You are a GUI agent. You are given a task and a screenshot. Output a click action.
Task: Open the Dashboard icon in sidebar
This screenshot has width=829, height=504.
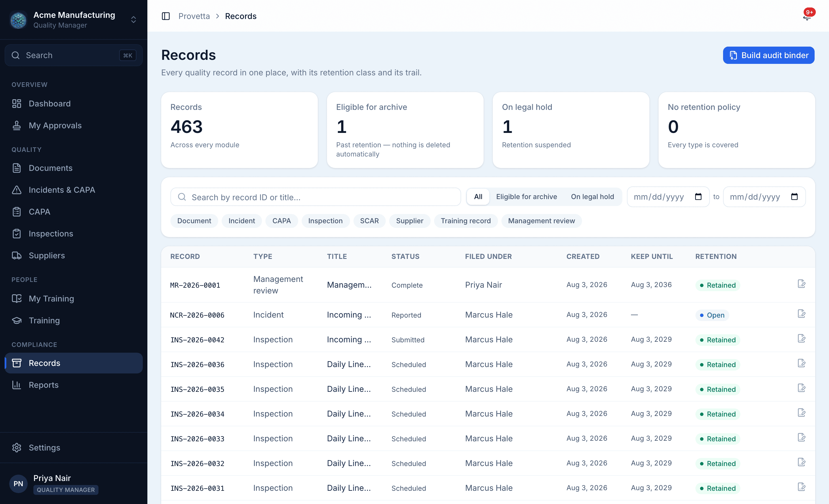pyautogui.click(x=16, y=104)
